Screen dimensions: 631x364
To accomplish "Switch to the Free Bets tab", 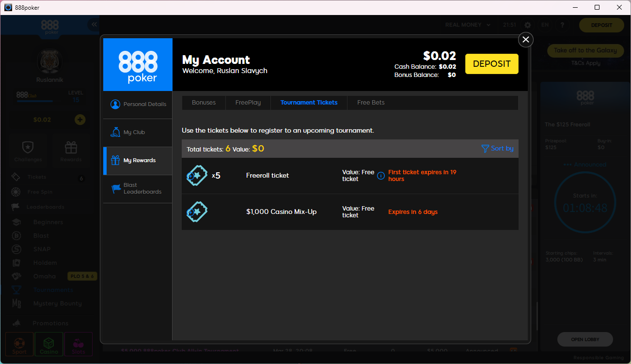I will (371, 103).
